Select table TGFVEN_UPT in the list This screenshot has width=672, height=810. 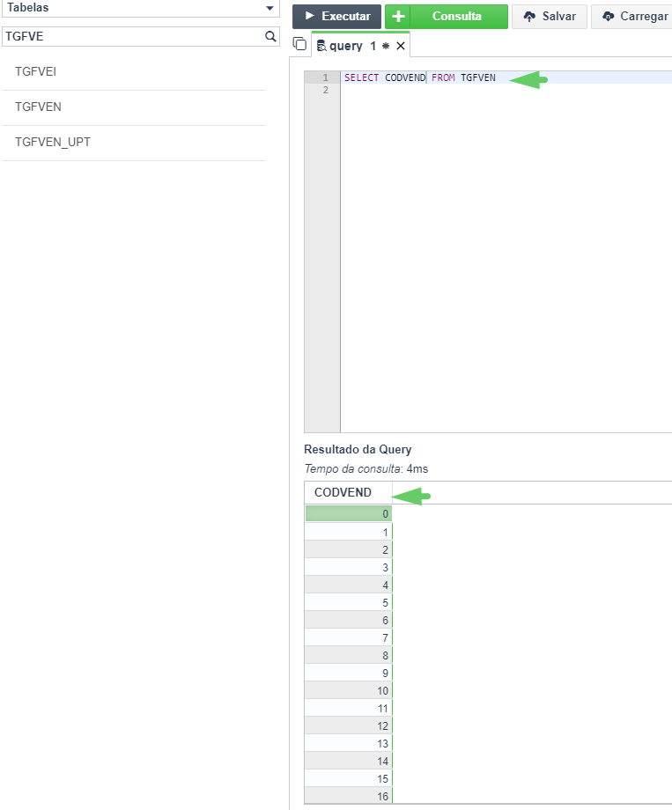(134, 142)
